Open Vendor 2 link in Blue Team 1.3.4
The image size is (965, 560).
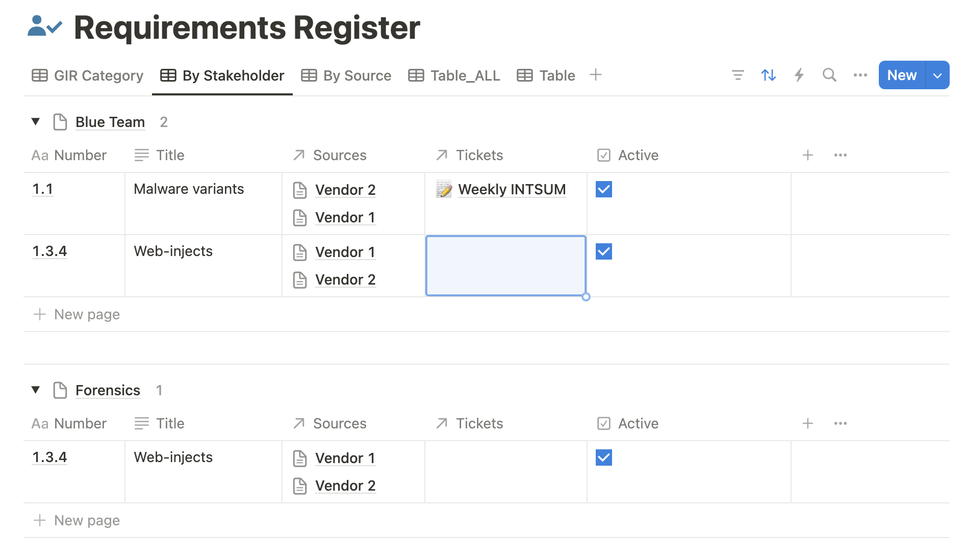[345, 279]
